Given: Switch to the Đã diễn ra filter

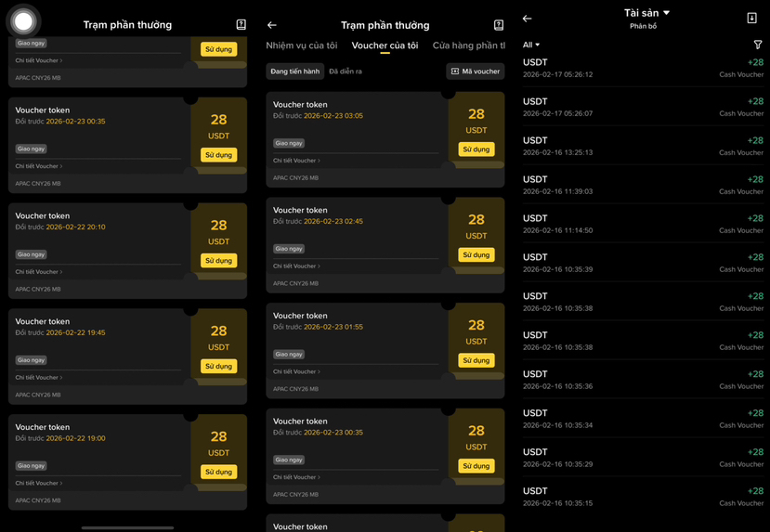Looking at the screenshot, I should (346, 71).
